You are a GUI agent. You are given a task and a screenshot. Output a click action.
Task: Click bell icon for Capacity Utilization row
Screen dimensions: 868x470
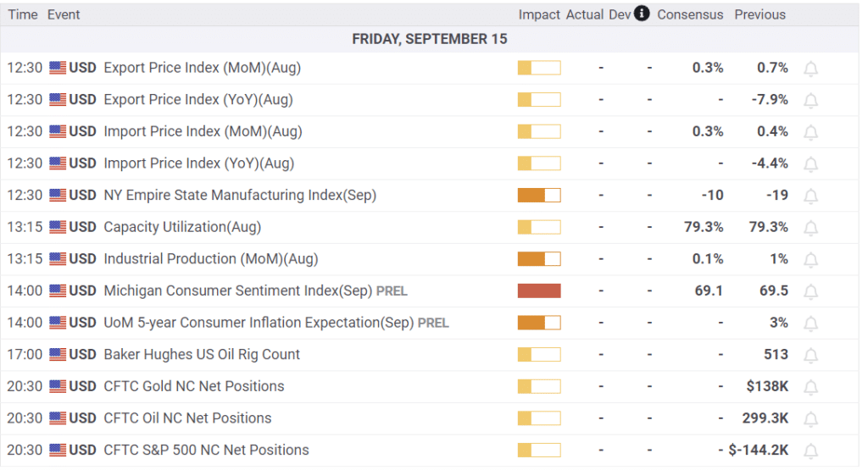pyautogui.click(x=810, y=228)
